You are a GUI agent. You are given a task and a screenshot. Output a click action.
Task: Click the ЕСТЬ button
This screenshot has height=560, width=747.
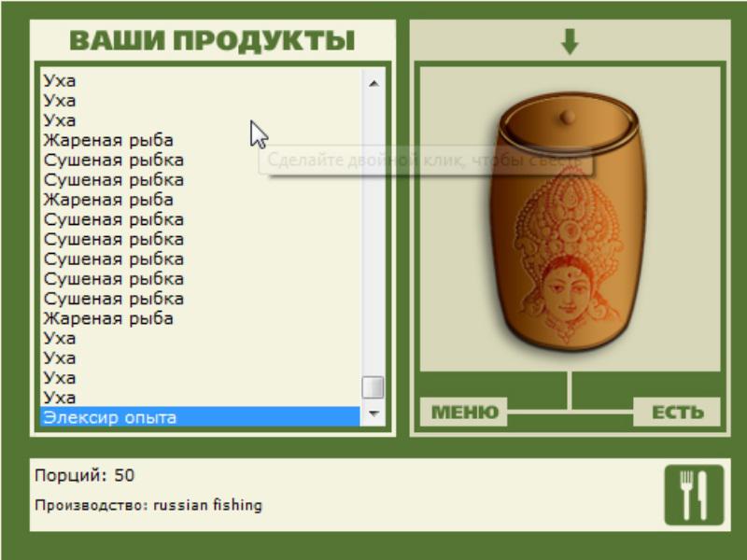[677, 412]
